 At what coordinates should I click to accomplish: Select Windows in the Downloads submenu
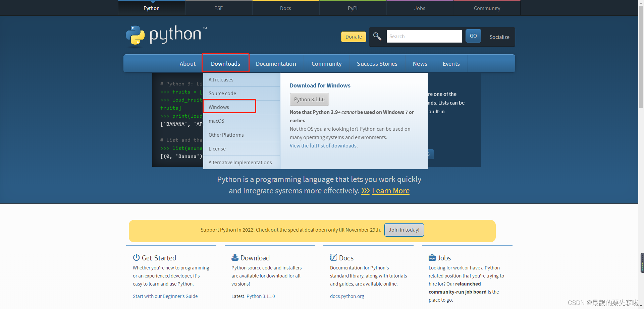click(241, 107)
